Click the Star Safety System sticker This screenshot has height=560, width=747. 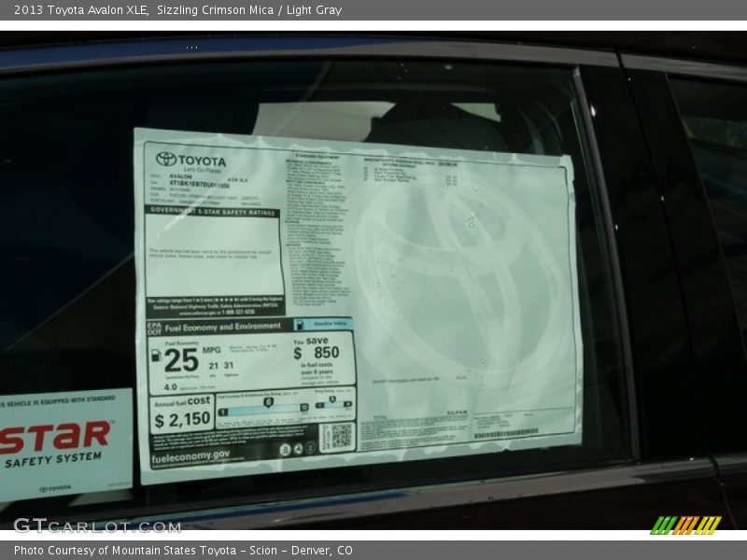pyautogui.click(x=63, y=443)
